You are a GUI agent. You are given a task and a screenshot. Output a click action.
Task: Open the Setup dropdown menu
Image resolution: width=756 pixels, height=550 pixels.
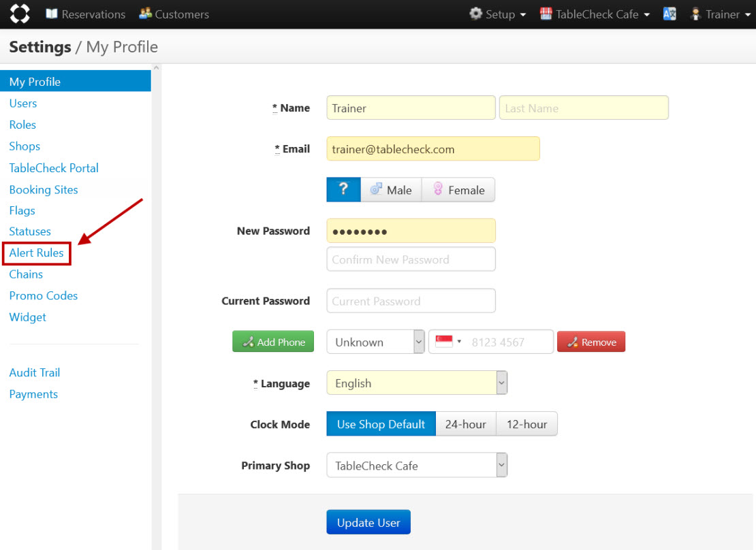tap(498, 14)
